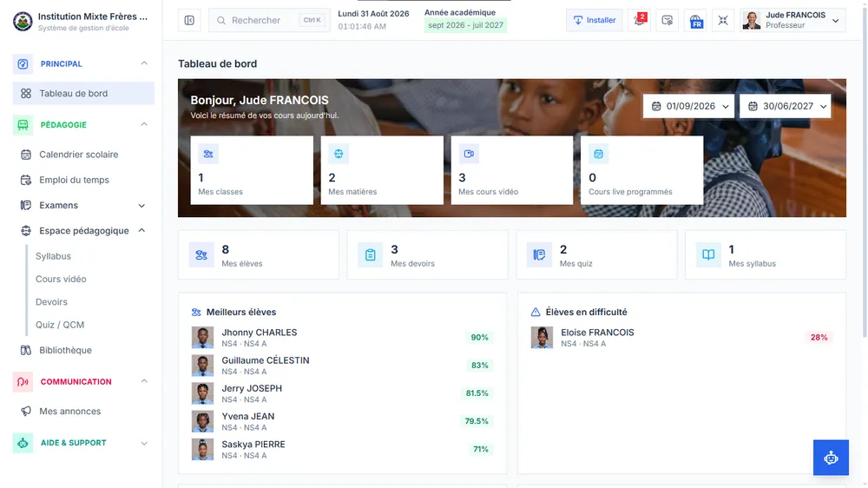Image resolution: width=868 pixels, height=488 pixels.
Task: Click the Pédagogie section icon
Action: [23, 125]
